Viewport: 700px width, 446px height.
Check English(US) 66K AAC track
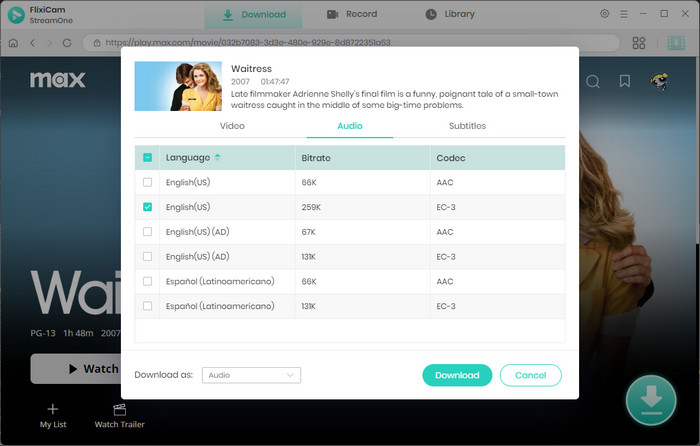coord(147,182)
